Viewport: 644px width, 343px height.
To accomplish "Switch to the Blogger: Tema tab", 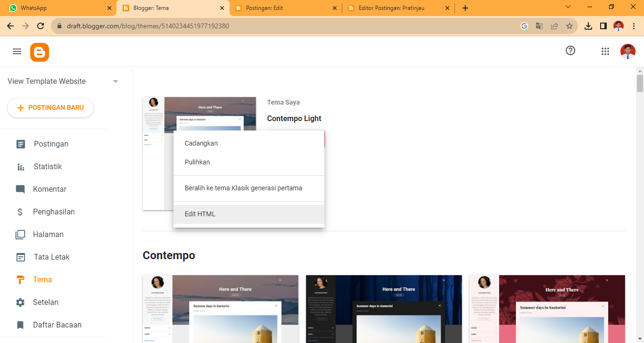I will (x=173, y=8).
